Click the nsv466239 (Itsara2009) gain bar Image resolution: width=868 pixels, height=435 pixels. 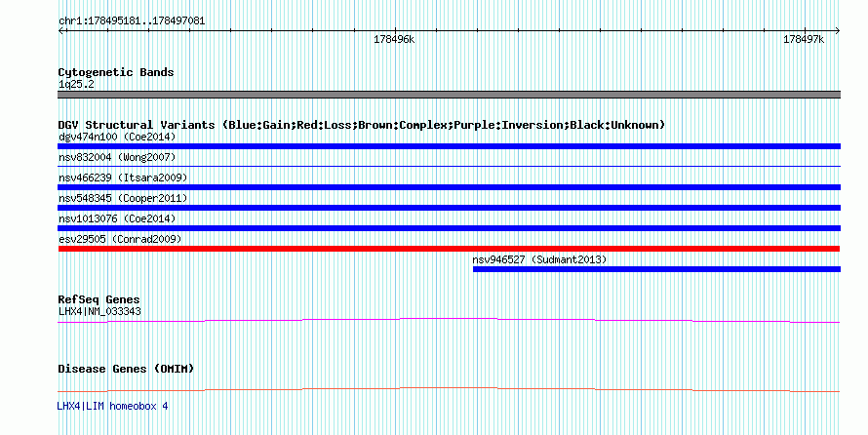point(449,187)
